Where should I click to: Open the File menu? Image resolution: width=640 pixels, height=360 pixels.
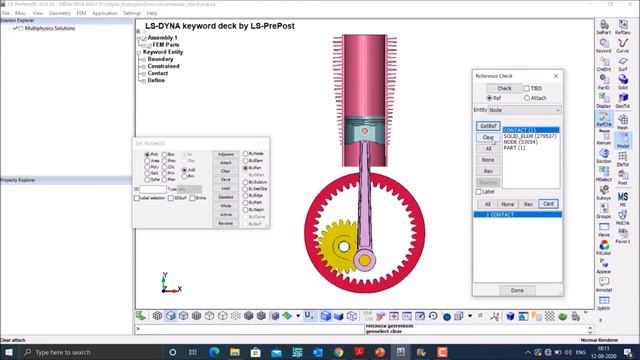point(6,13)
